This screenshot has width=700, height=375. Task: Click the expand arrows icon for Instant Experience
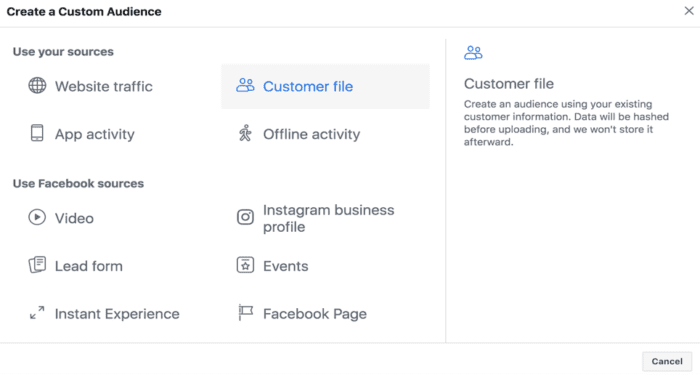[37, 312]
